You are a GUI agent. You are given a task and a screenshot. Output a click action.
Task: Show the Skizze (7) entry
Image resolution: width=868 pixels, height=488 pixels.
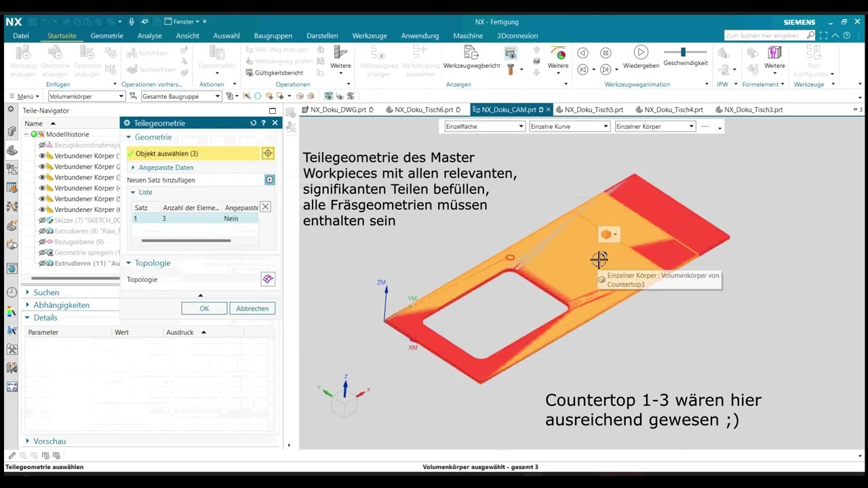[42, 220]
